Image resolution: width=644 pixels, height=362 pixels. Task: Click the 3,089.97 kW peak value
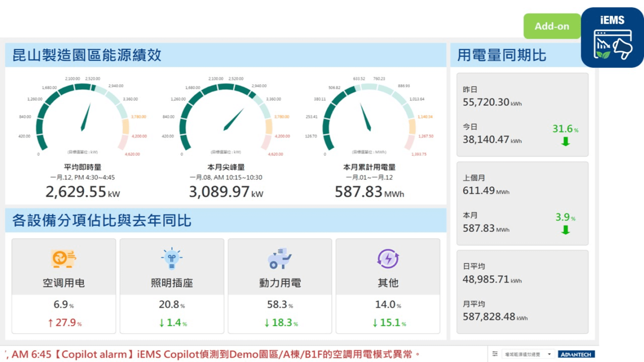click(226, 192)
